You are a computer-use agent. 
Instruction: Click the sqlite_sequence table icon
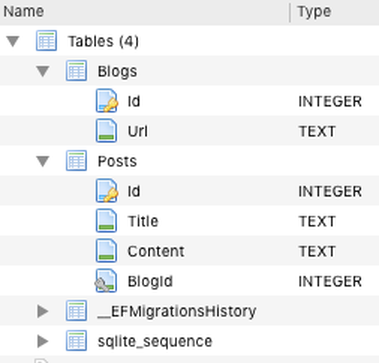tap(76, 340)
